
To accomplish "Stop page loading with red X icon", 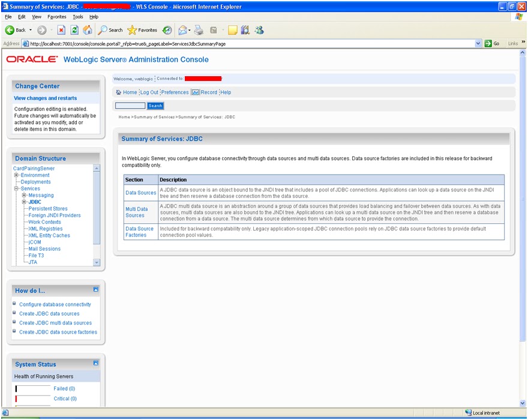I will point(61,30).
